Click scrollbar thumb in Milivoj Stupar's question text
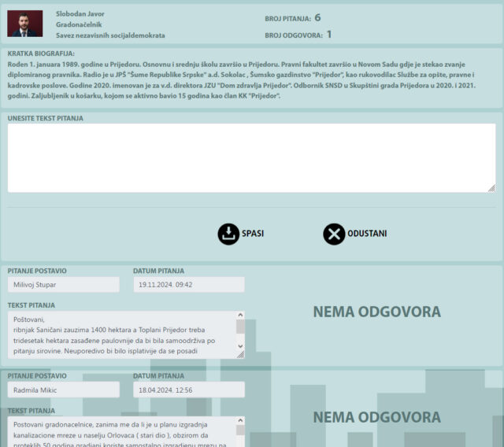 (x=240, y=327)
